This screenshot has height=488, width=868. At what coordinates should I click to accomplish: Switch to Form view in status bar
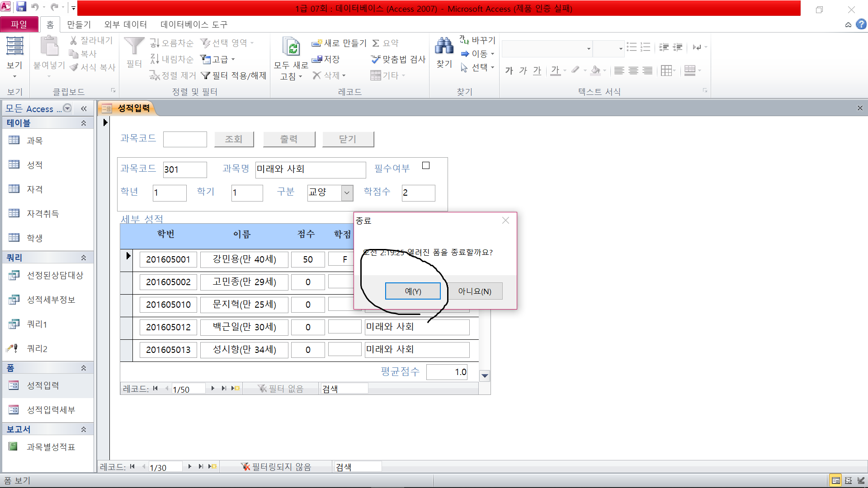[x=835, y=480]
